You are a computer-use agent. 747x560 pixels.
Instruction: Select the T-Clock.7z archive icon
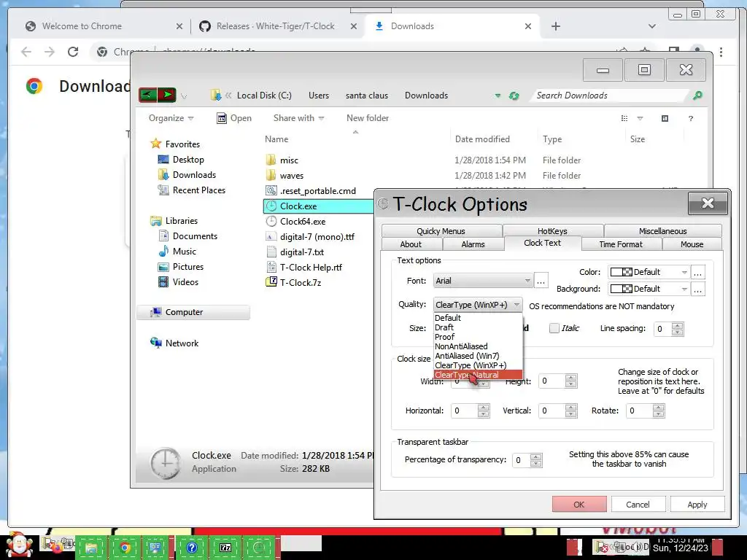click(271, 282)
